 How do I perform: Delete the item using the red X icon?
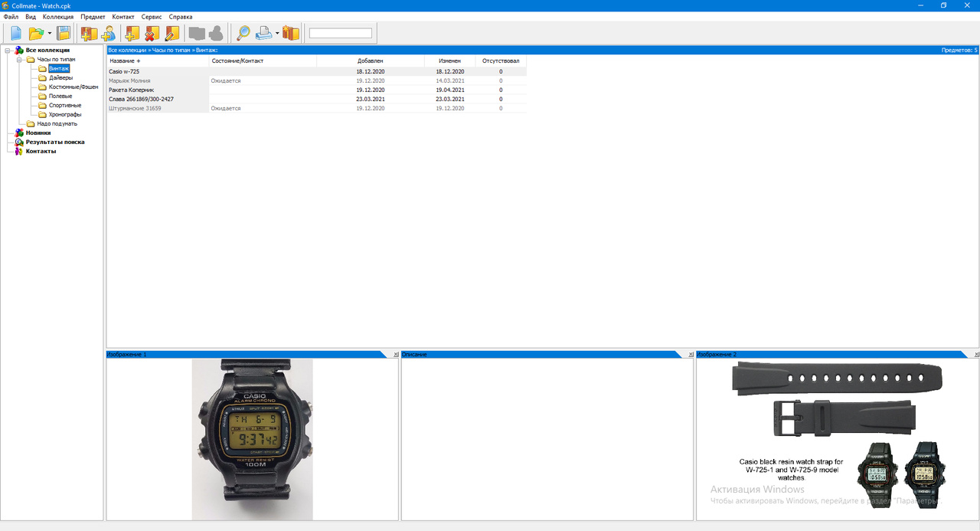click(x=152, y=33)
